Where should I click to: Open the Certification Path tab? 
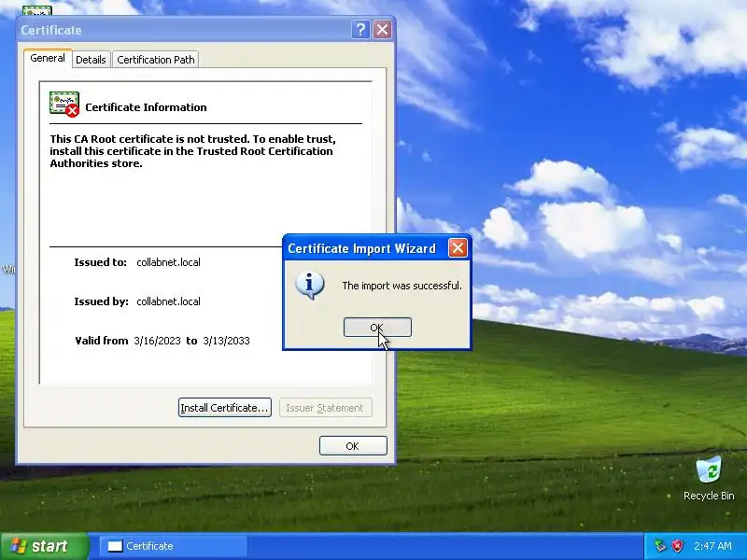coord(156,60)
